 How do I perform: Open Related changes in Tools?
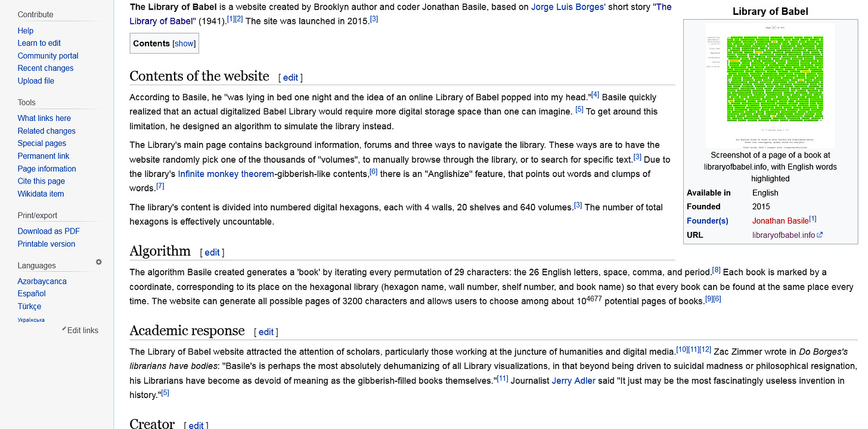coord(46,131)
